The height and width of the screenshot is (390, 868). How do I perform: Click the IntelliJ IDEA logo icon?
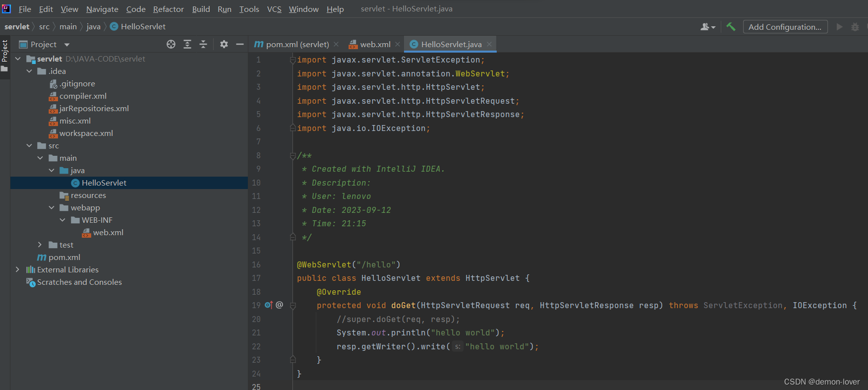click(x=6, y=8)
